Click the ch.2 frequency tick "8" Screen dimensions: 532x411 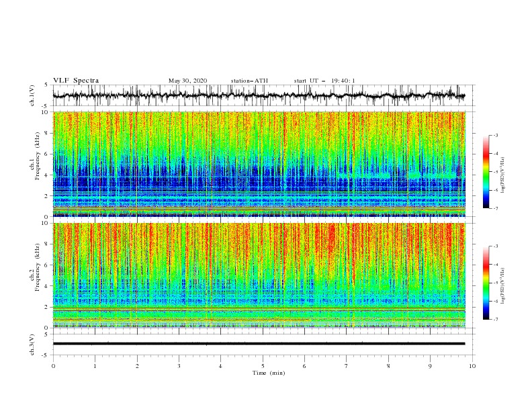pos(47,244)
